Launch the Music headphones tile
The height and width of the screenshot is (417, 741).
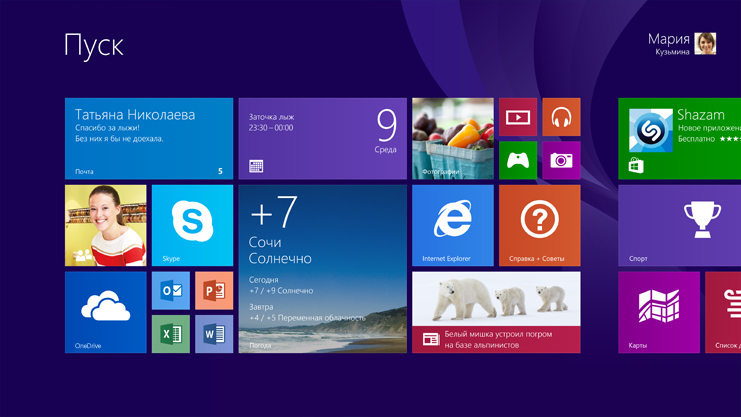[x=561, y=117]
